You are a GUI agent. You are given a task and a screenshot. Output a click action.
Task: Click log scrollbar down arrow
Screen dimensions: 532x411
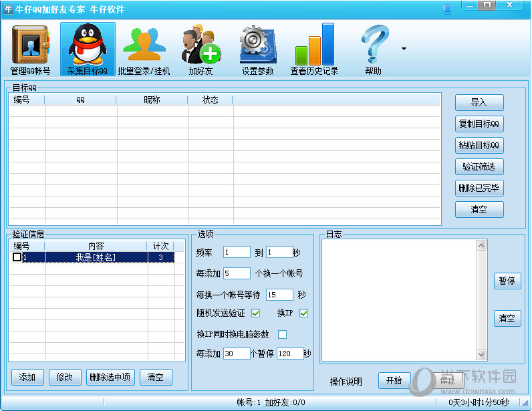pyautogui.click(x=481, y=354)
